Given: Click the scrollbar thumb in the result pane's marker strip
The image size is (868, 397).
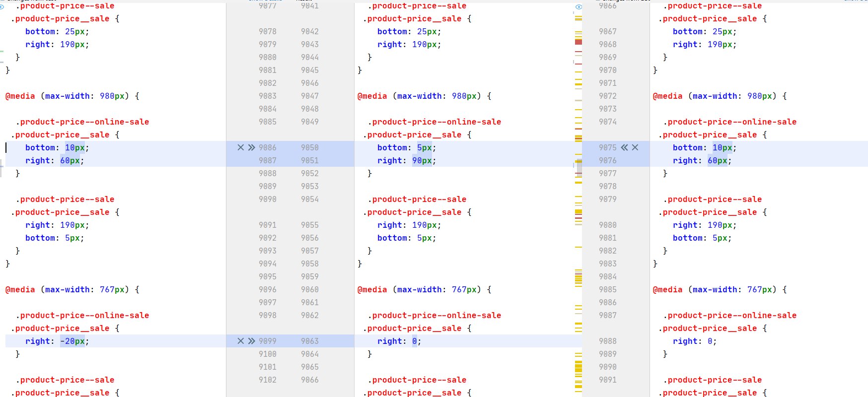Looking at the screenshot, I should point(579,167).
